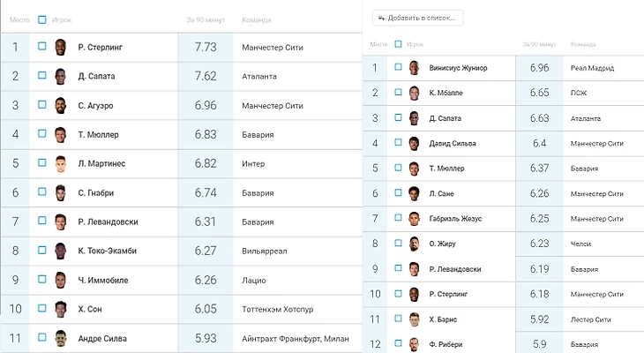Tick the checkbox next to André Silva

tap(41, 338)
